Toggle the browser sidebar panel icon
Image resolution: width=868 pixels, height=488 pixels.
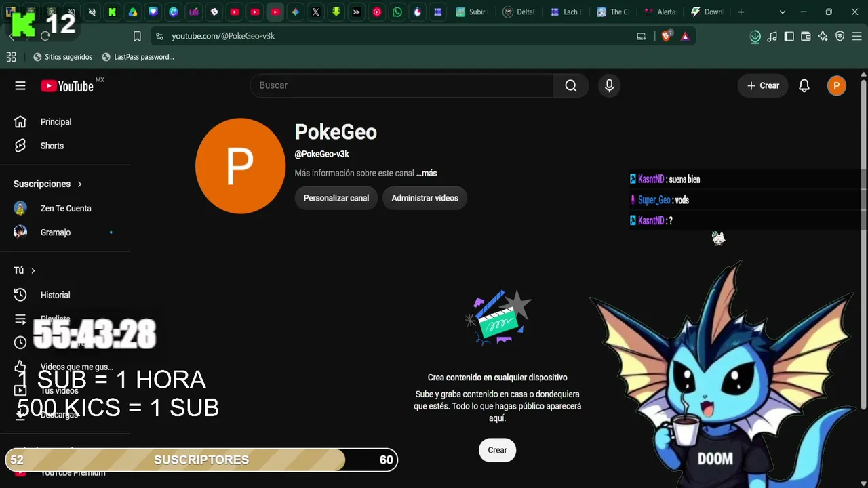[789, 37]
